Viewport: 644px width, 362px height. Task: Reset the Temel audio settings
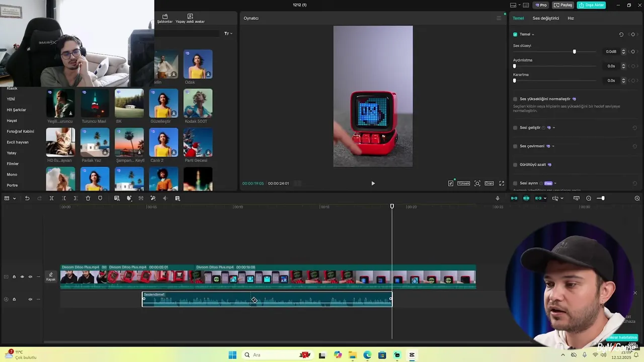coord(621,35)
